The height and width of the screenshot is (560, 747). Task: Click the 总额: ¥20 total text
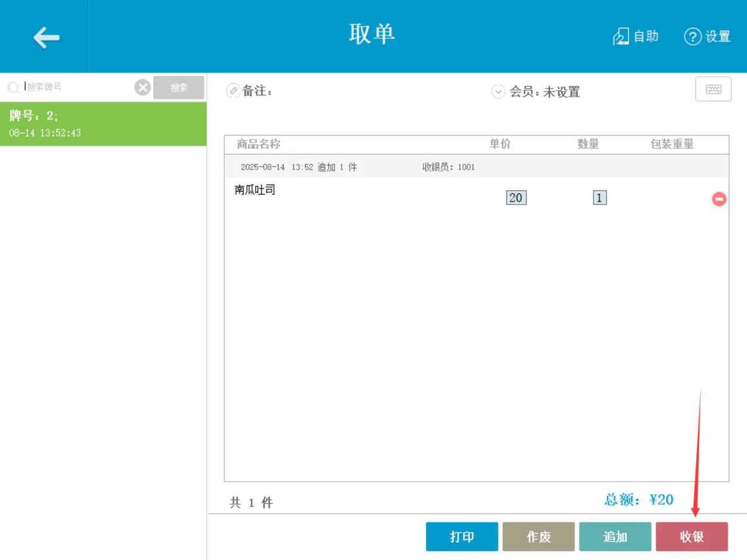point(638,500)
